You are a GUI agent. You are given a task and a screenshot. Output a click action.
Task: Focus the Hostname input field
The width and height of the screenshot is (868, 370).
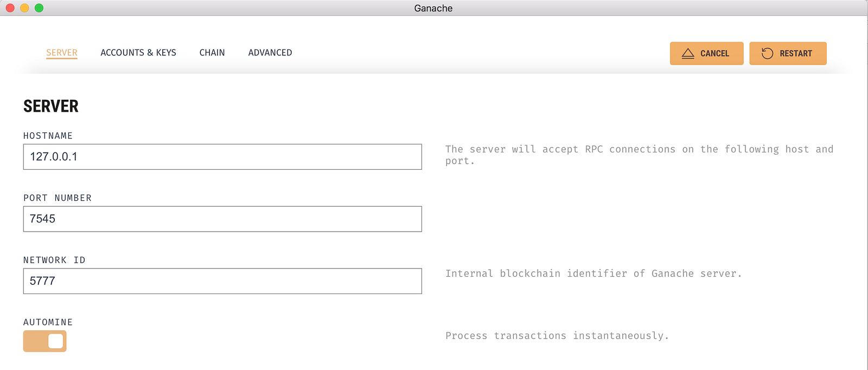coord(222,157)
